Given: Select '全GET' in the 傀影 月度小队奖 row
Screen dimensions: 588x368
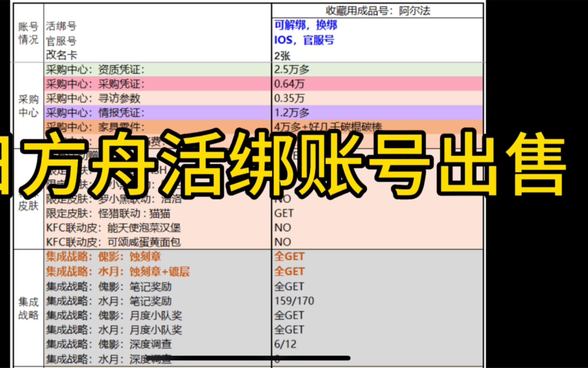Looking at the screenshot, I should coord(289,315).
